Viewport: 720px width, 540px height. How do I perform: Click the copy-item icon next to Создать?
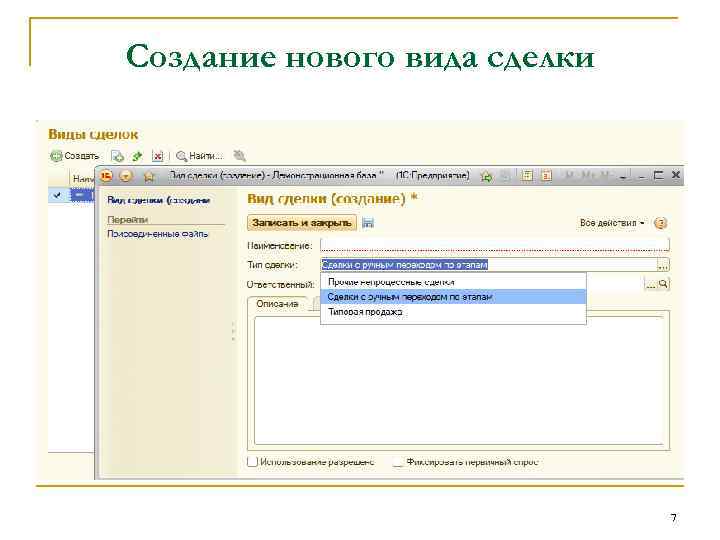(118, 156)
